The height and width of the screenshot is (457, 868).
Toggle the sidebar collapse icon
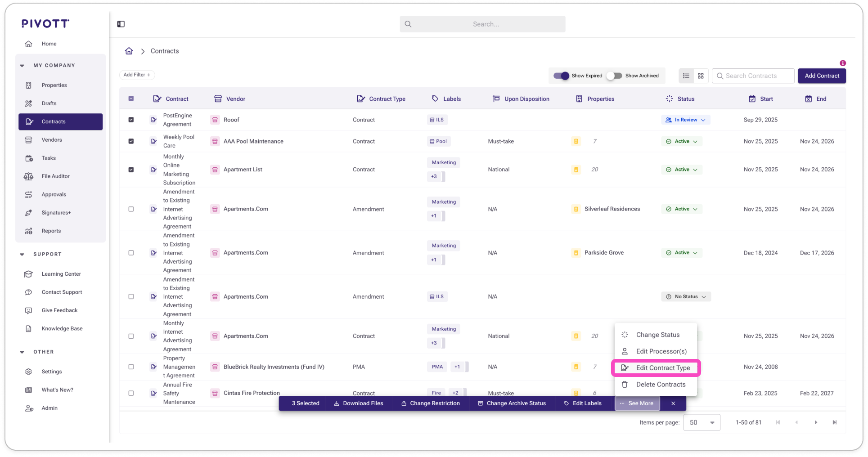121,24
